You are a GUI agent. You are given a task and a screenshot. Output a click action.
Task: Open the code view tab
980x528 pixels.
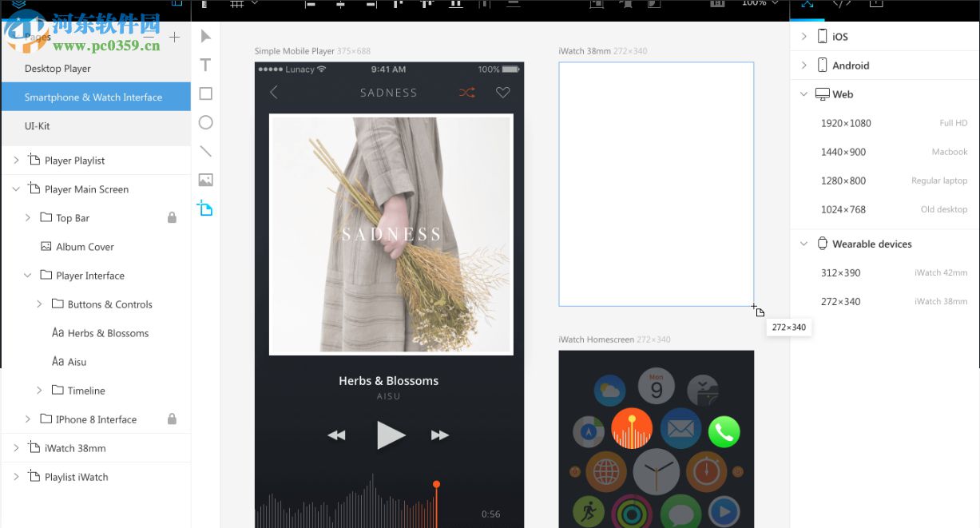coord(841,5)
